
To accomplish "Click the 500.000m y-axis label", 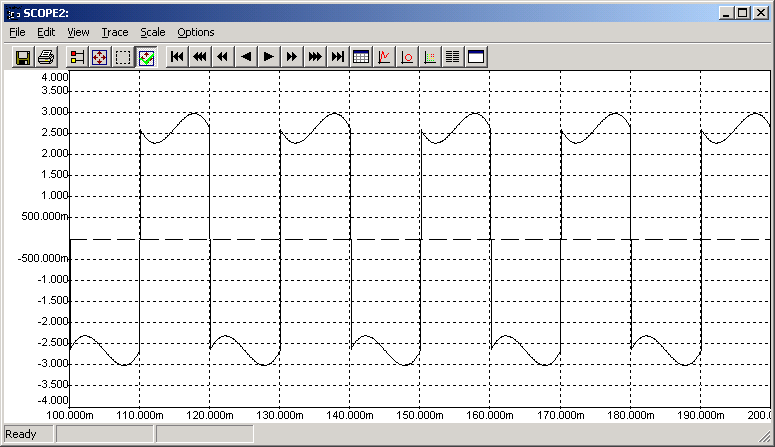I will pyautogui.click(x=44, y=217).
